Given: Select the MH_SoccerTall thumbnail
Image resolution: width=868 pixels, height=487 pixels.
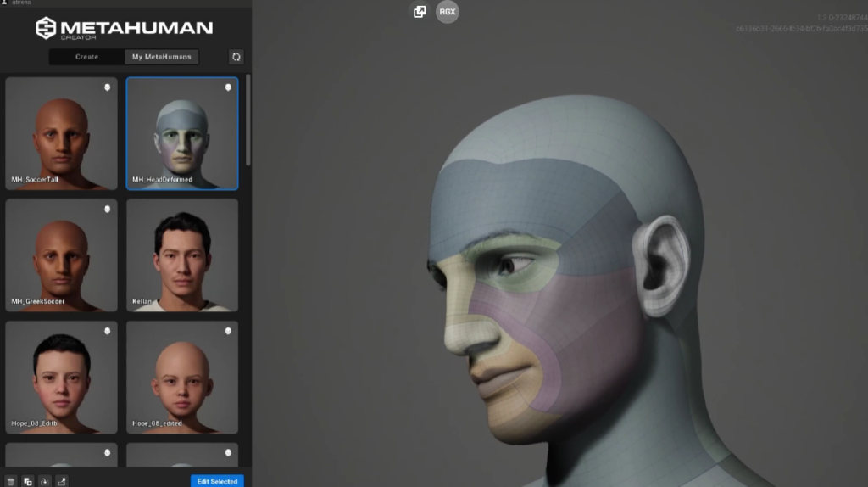Looking at the screenshot, I should [61, 132].
